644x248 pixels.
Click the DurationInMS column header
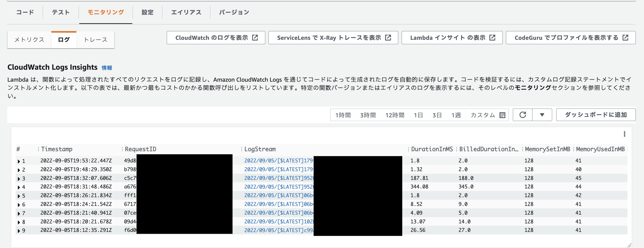[432, 149]
